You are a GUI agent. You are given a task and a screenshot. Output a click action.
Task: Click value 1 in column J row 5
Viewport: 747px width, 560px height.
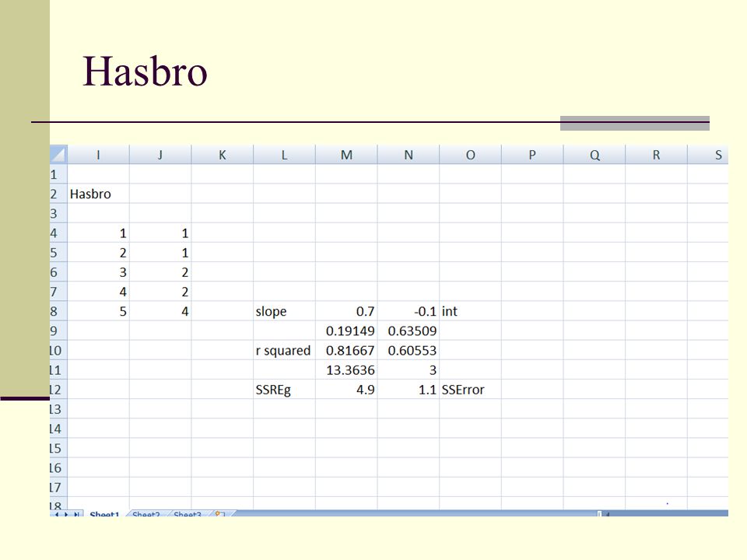[160, 253]
